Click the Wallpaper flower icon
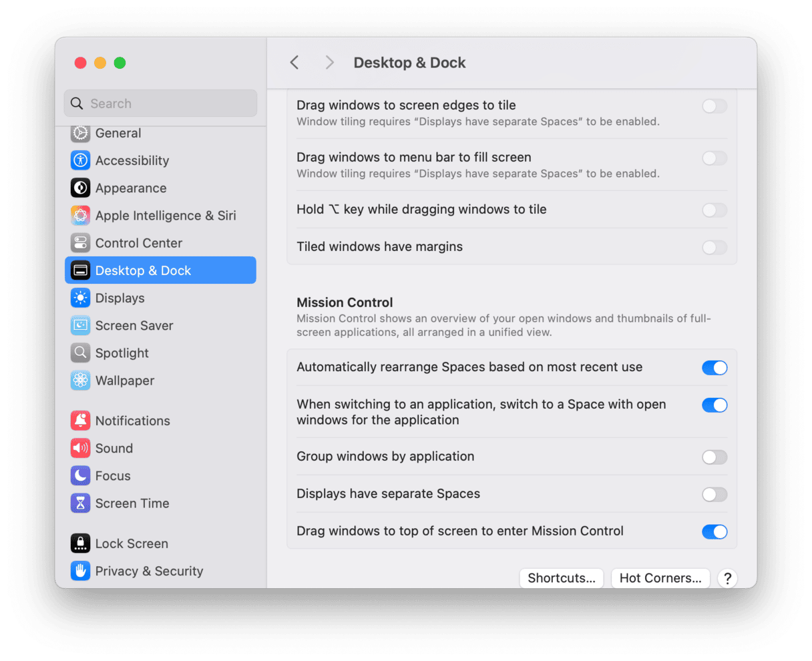The width and height of the screenshot is (812, 661). pyautogui.click(x=80, y=380)
